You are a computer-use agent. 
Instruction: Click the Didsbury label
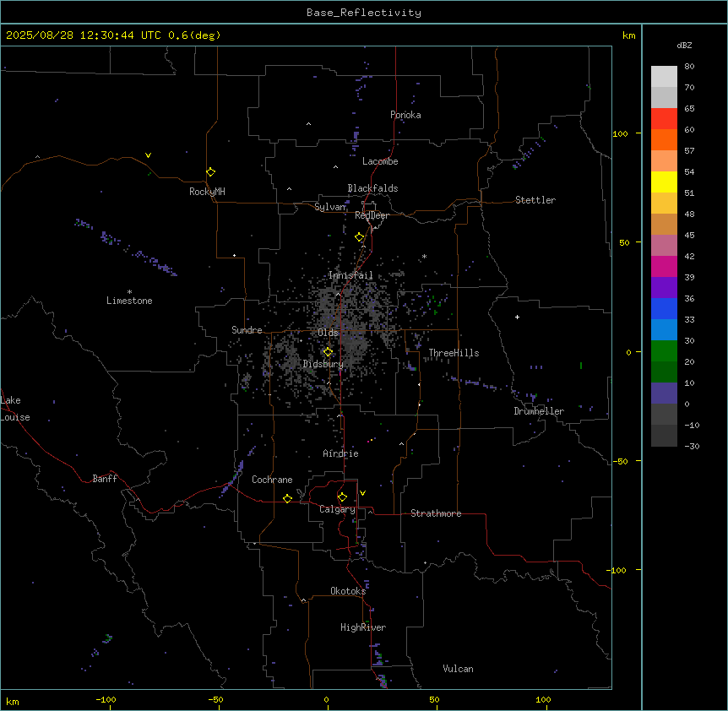[x=323, y=364]
